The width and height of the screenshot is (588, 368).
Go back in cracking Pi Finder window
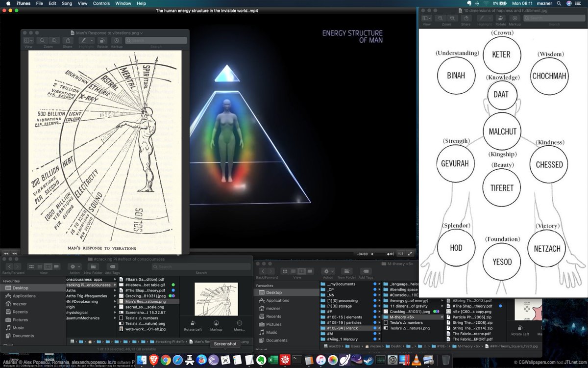tap(9, 266)
